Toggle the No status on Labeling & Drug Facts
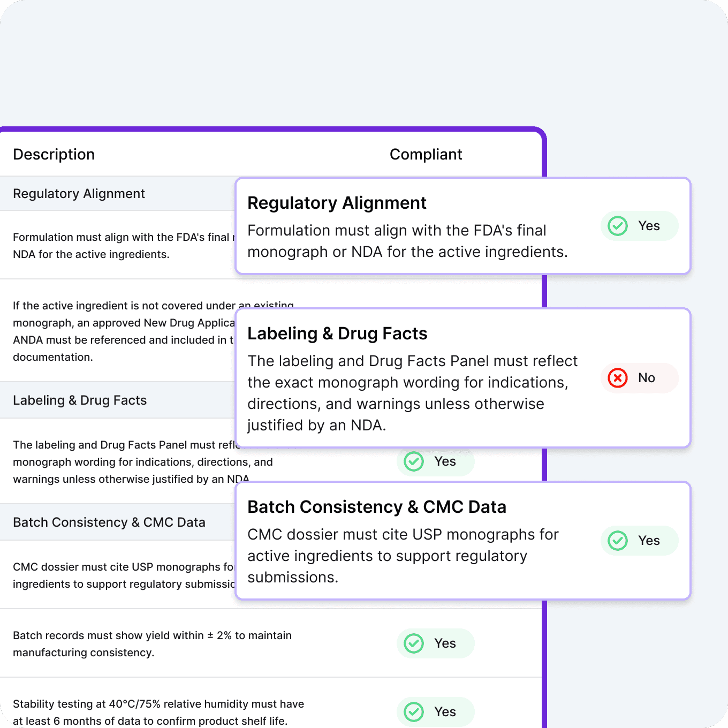 click(639, 378)
